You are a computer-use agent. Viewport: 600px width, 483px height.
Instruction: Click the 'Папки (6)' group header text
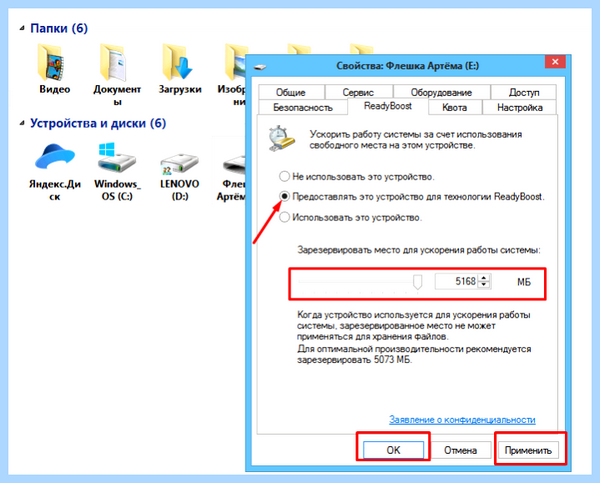click(x=59, y=28)
